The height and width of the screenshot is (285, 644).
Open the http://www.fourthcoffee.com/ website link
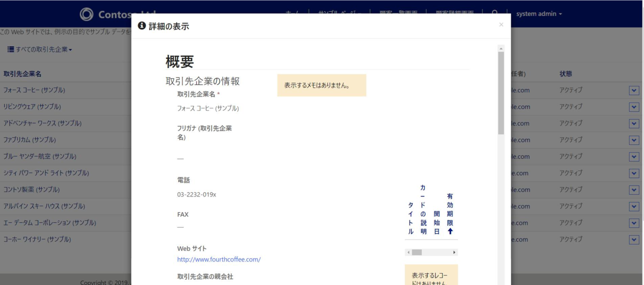[x=219, y=259]
